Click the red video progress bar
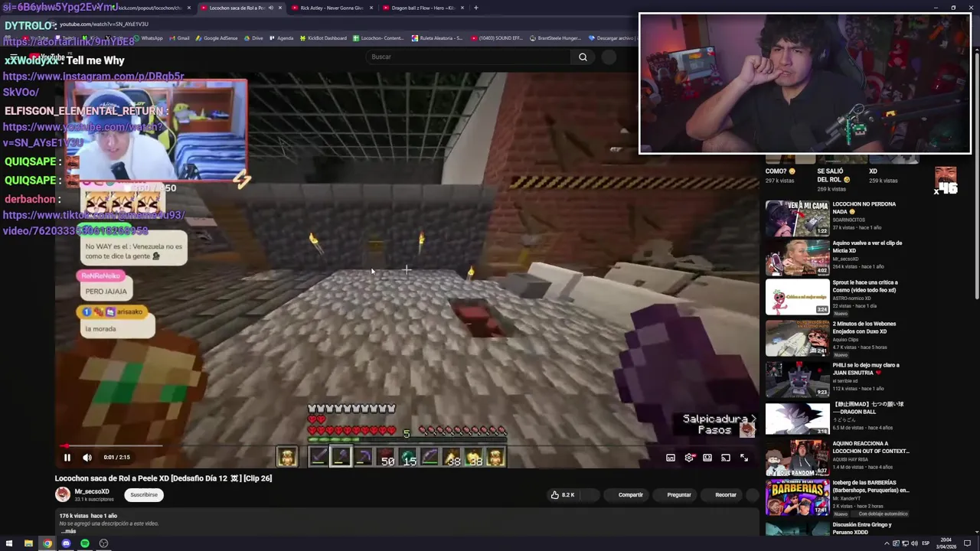 (406, 445)
